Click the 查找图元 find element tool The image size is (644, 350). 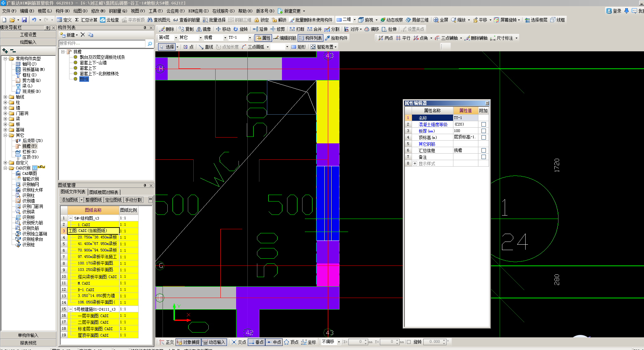click(x=158, y=20)
